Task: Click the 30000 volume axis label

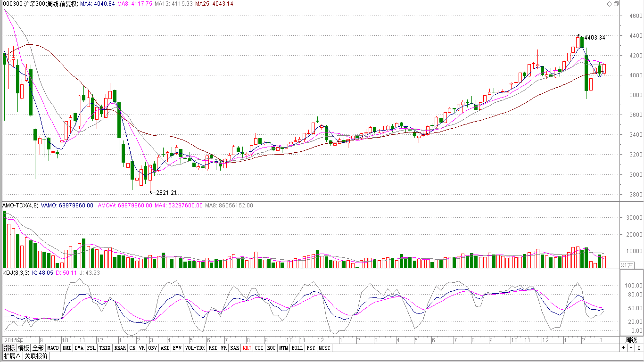Action: 634,218
